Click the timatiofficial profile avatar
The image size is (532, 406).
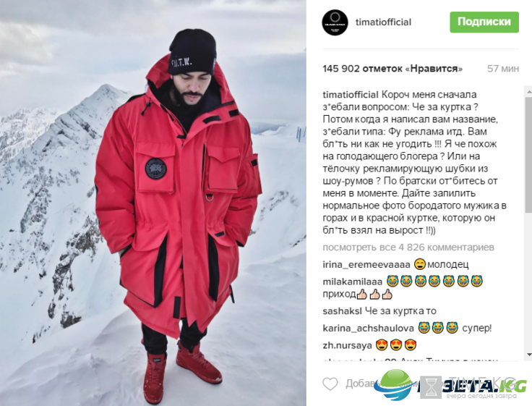tap(335, 22)
